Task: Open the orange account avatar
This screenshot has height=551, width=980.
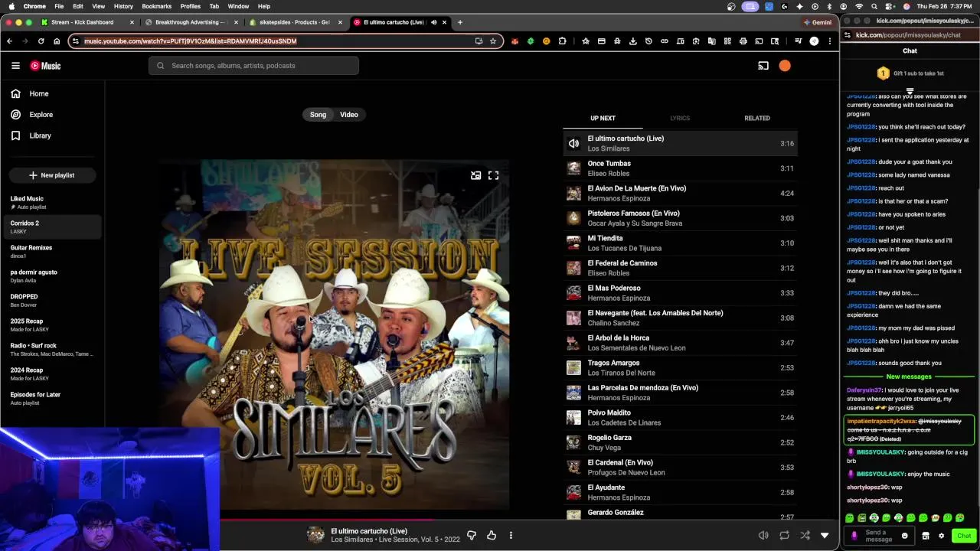Action: pos(785,66)
